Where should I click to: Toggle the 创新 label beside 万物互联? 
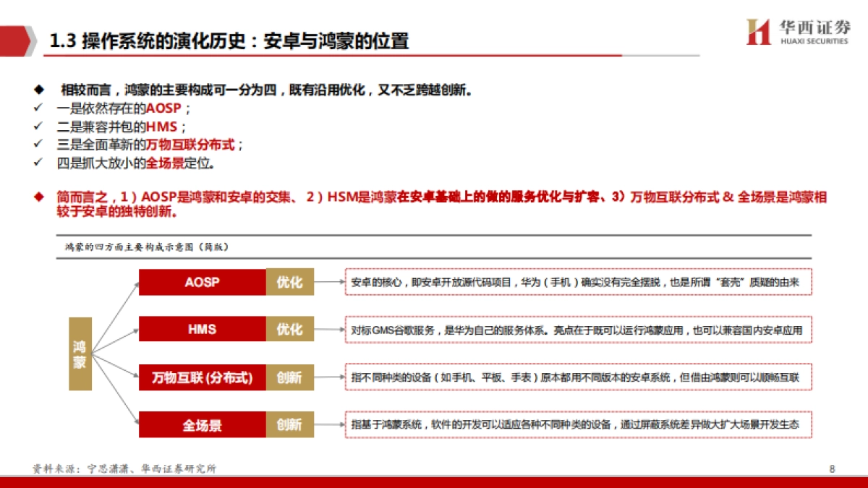point(291,377)
